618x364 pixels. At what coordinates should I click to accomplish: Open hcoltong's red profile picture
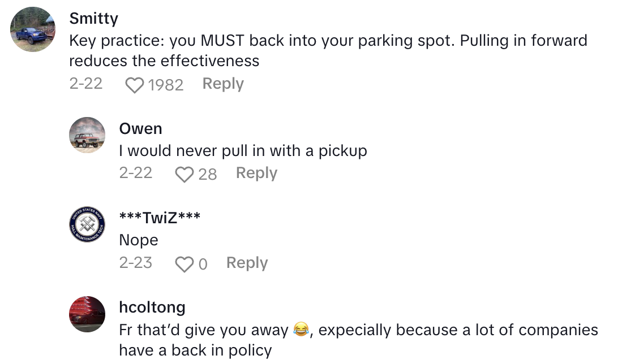coord(87,314)
